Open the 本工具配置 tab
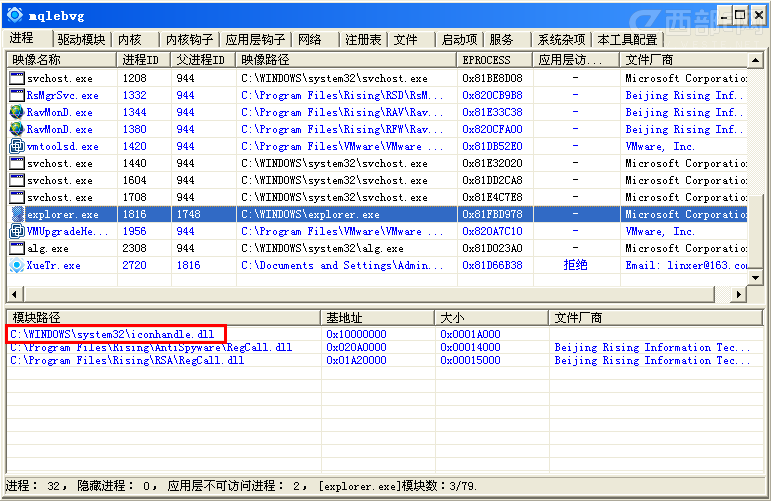Screen dimensions: 771x501 click(x=627, y=40)
